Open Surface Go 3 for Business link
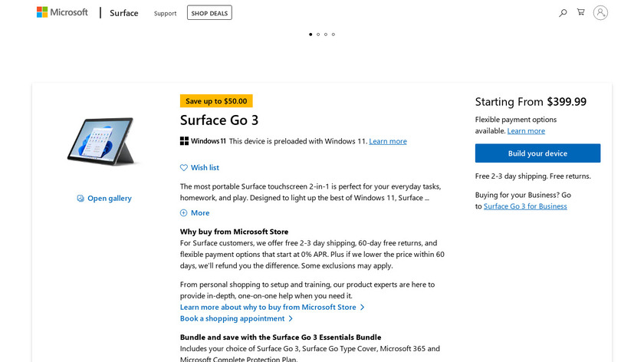The width and height of the screenshot is (644, 362). [525, 206]
